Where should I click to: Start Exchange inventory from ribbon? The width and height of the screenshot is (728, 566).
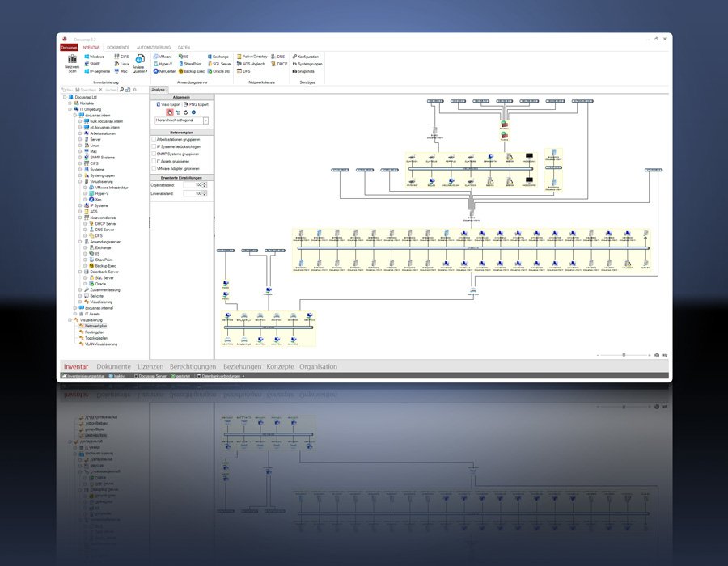pos(218,57)
